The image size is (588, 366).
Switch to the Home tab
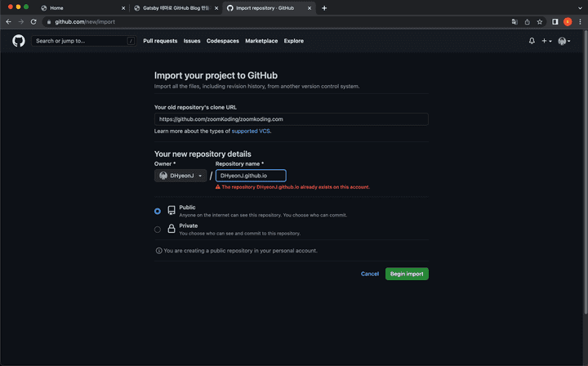82,8
